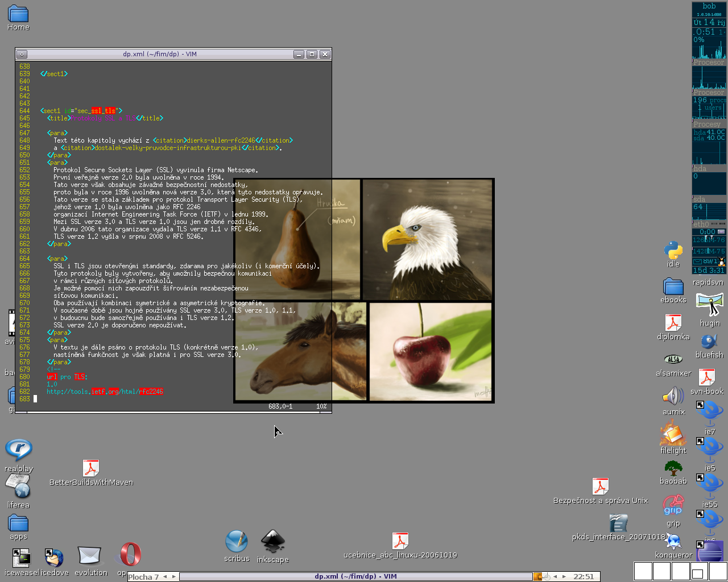Click the Plocha 7 workspace label
The image size is (728, 582).
pos(143,577)
